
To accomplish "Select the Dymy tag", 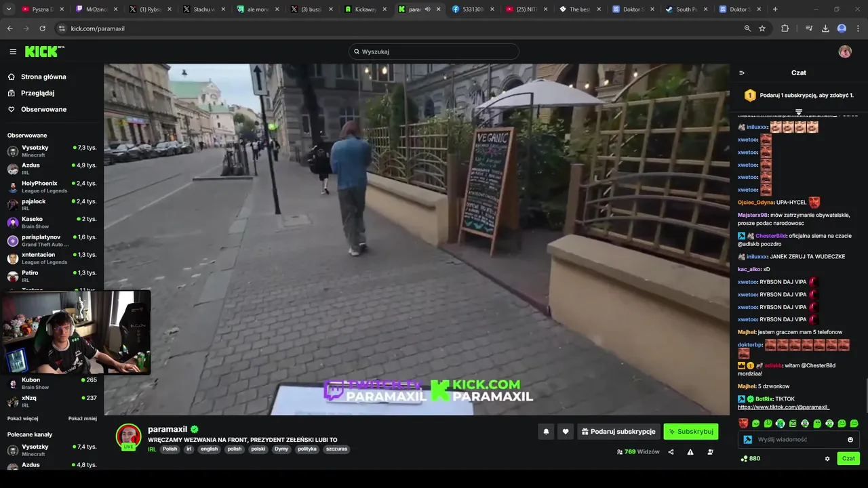I will tap(281, 449).
